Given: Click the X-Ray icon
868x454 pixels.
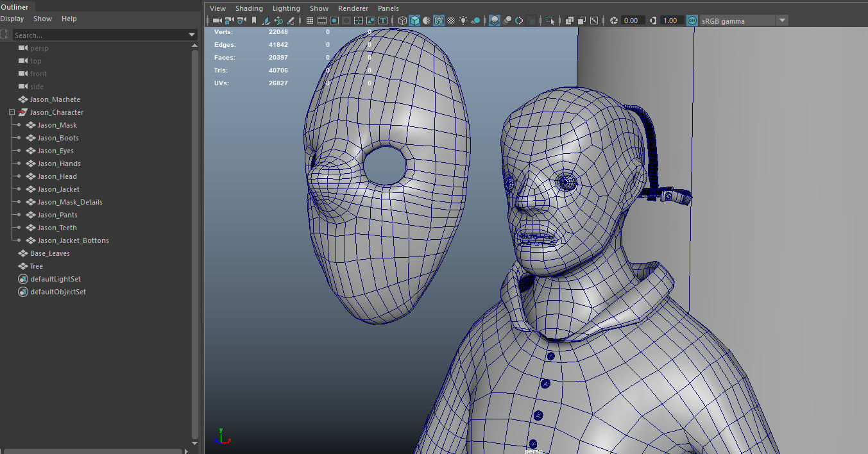Looking at the screenshot, I should pos(569,21).
